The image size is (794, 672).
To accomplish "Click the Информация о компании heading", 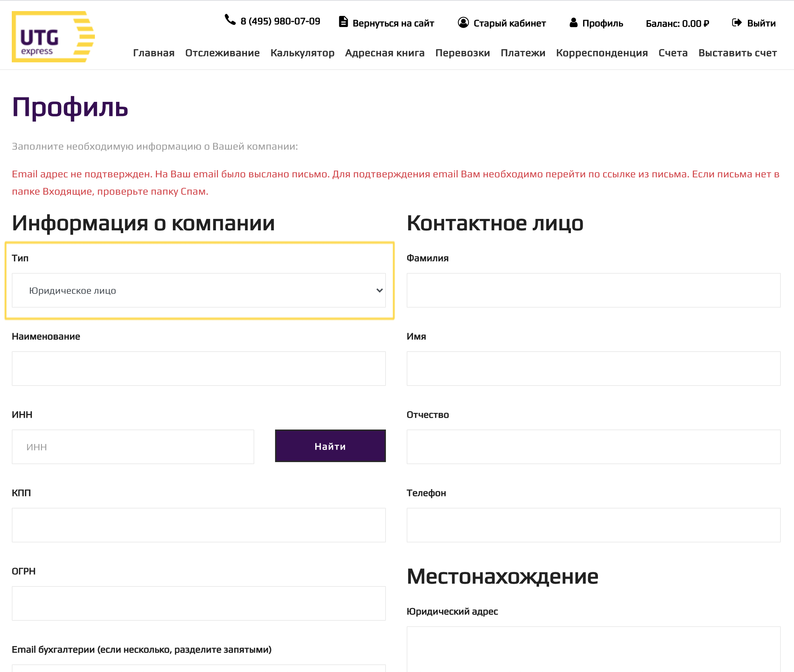I will point(143,223).
